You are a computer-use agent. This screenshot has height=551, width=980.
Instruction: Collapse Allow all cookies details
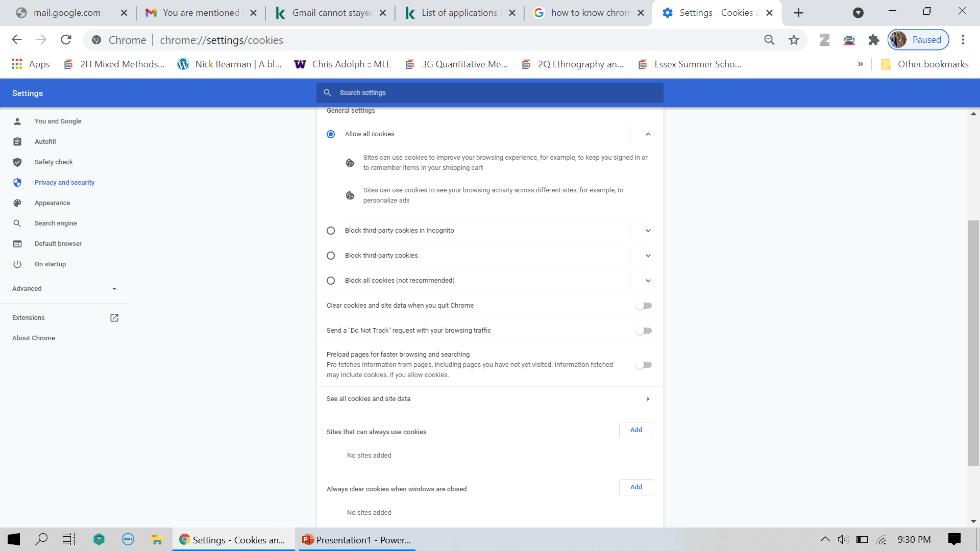(x=648, y=134)
